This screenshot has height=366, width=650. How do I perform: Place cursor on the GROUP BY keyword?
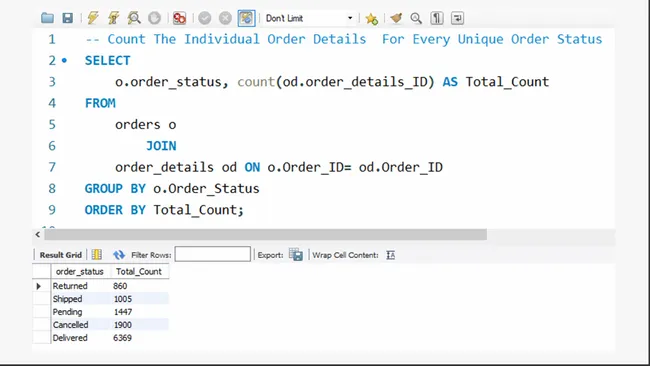(x=115, y=189)
